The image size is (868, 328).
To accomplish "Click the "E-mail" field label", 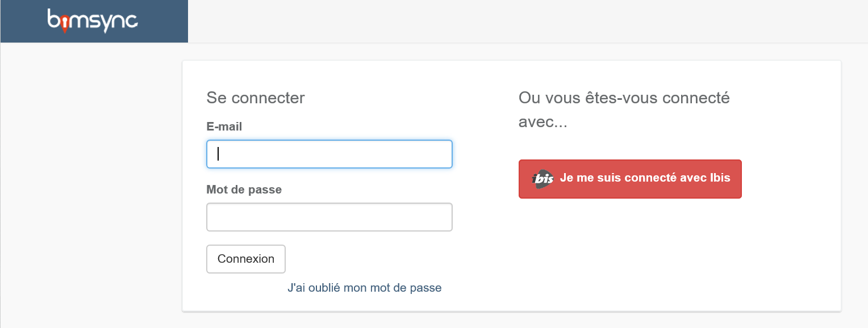I will 224,127.
